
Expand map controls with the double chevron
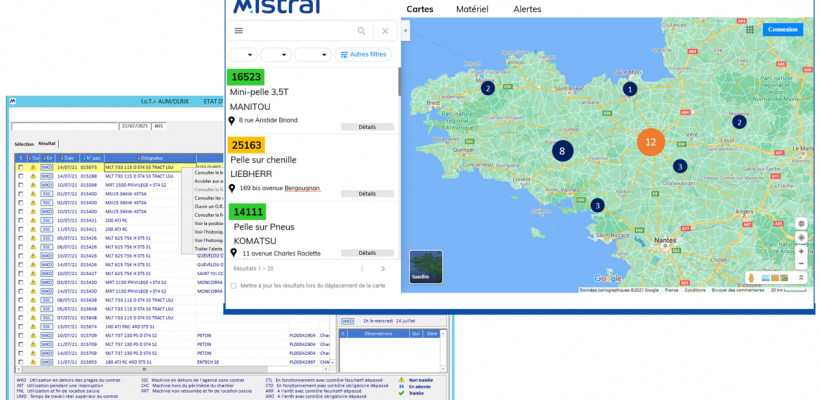(x=801, y=278)
